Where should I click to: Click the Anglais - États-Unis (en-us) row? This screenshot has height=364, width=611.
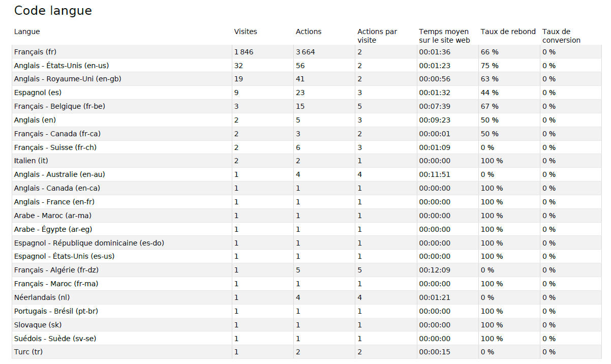coord(62,66)
